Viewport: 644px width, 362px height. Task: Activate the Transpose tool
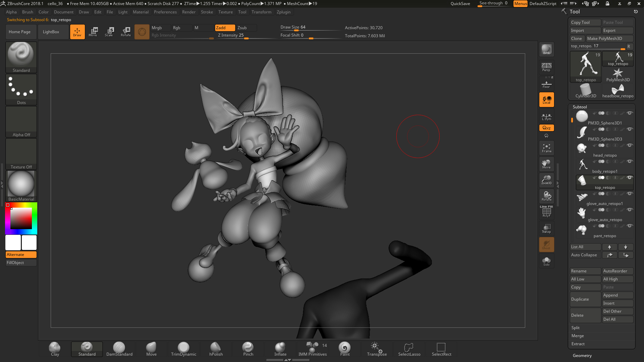377,349
